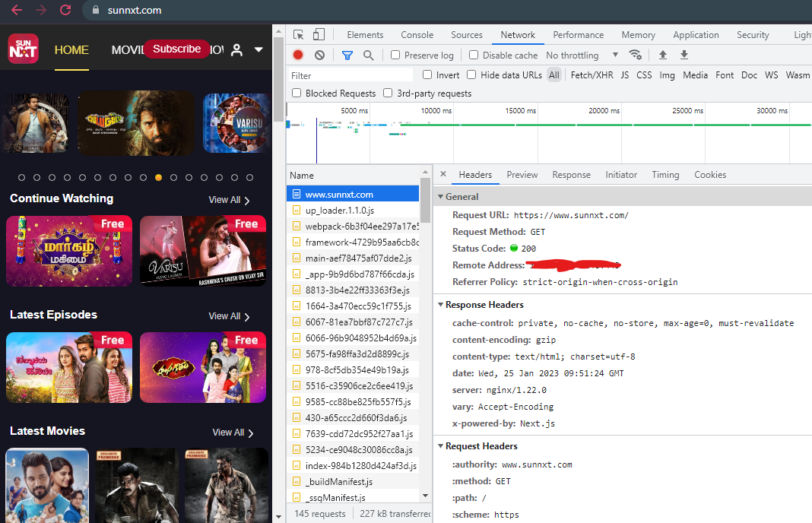Select the highlighted orange carousel dot
Screen dimensions: 812x523
[x=158, y=177]
